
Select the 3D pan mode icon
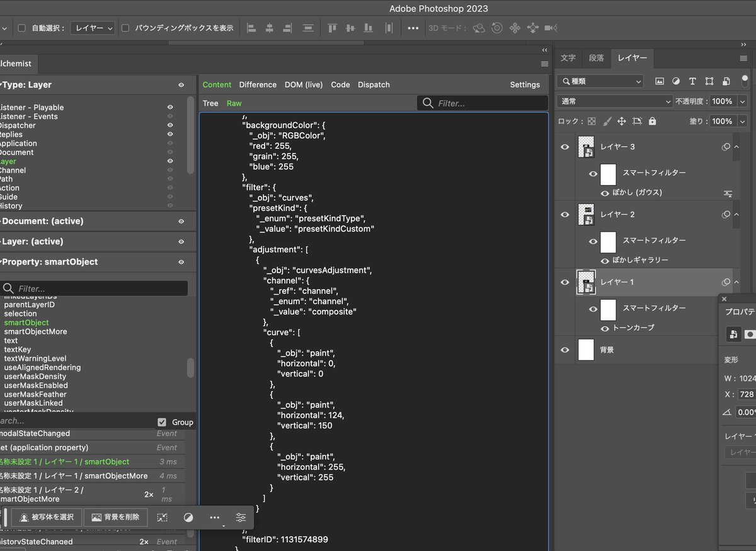click(515, 28)
